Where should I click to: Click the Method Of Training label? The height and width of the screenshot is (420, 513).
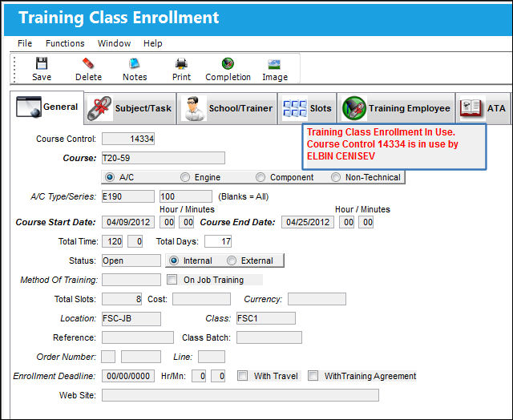point(59,280)
